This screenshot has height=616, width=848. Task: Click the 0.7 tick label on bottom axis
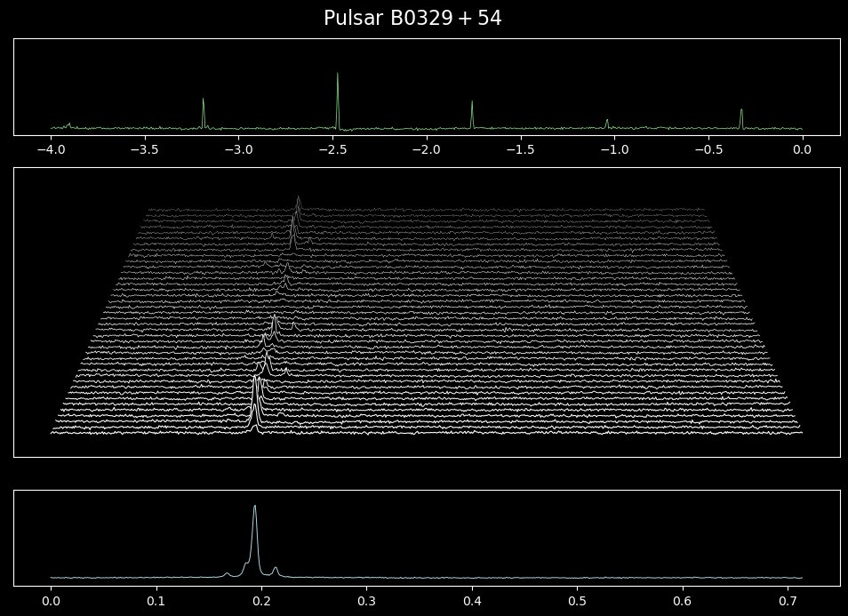tap(788, 601)
